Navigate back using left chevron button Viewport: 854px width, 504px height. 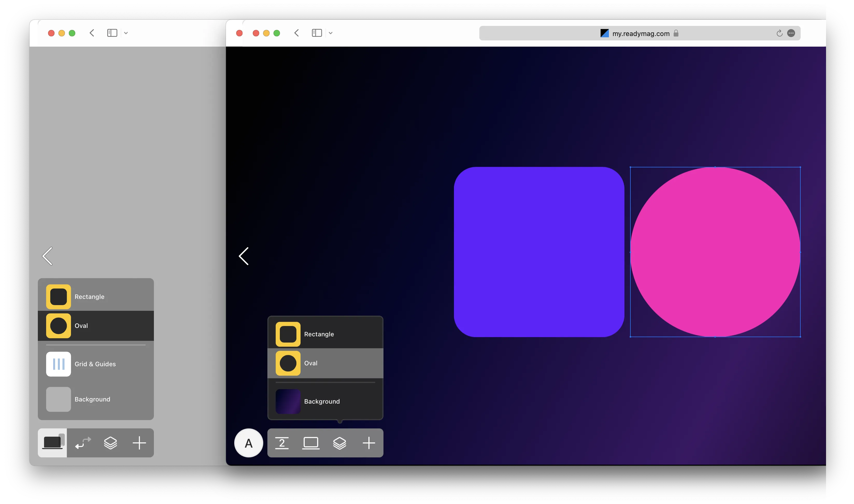coord(296,33)
